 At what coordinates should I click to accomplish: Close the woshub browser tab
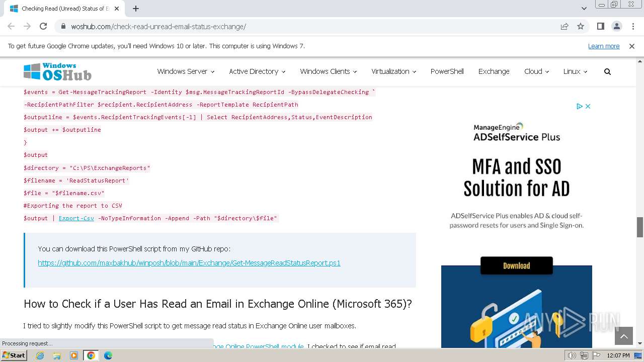coord(117,9)
